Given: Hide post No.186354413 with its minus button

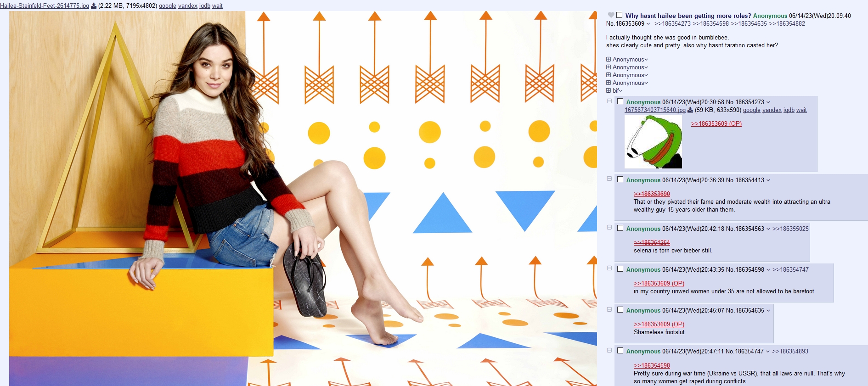Looking at the screenshot, I should click(609, 179).
